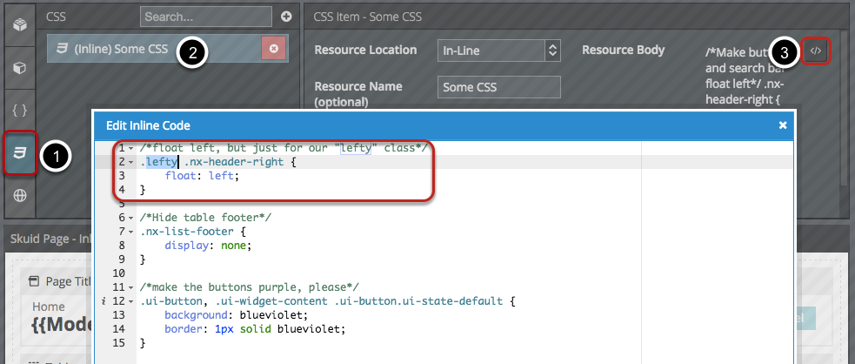The height and width of the screenshot is (364, 855).
Task: Focus the CSS Search field
Action: (206, 17)
